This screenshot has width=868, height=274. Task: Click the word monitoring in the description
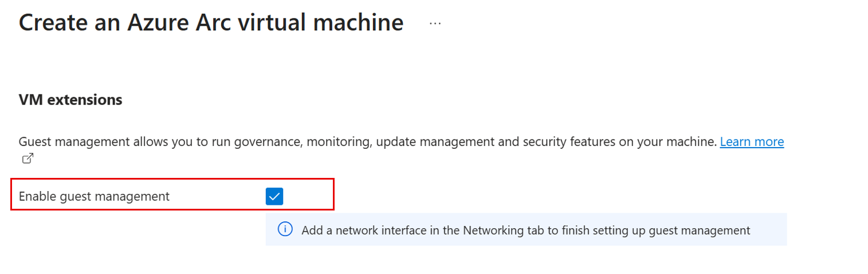(338, 142)
